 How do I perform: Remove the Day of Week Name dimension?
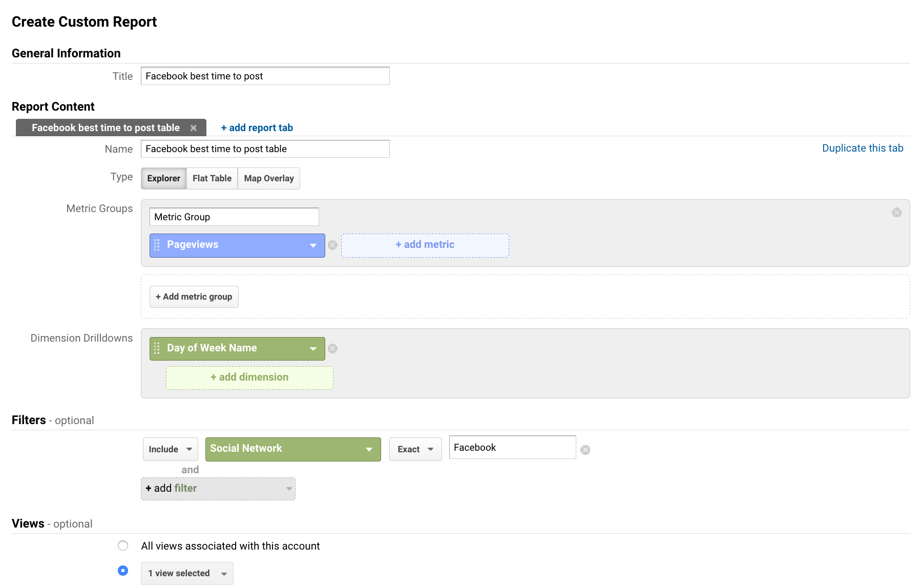(332, 349)
